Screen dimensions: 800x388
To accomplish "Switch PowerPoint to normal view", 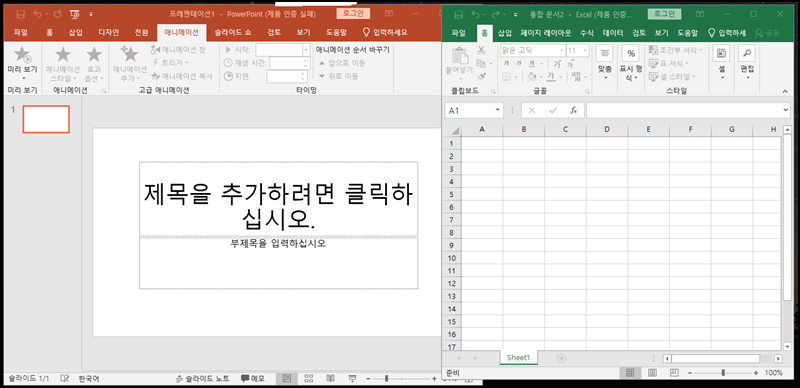I will 287,378.
